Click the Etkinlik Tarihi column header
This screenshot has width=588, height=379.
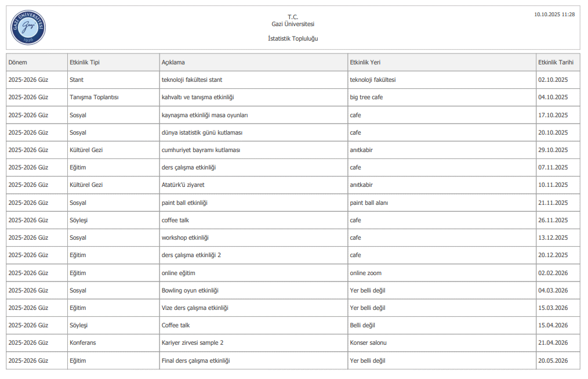coord(556,62)
